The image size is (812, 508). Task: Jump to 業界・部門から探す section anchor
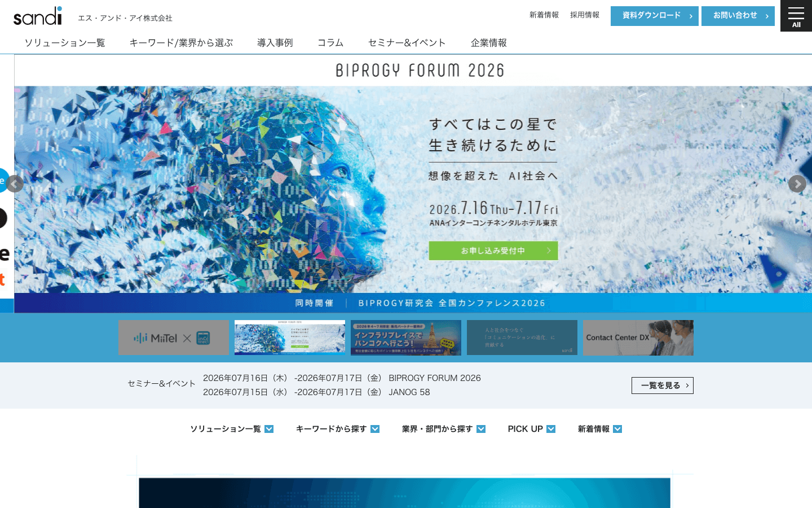coord(444,429)
